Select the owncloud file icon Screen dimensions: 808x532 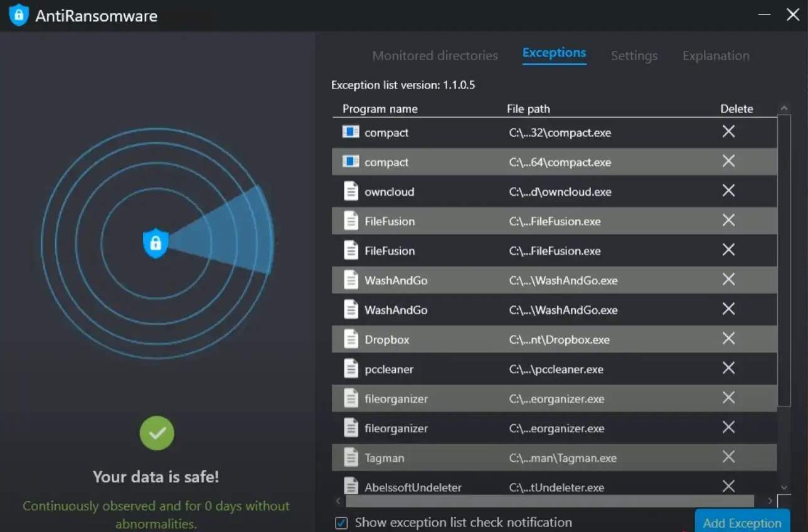point(351,191)
